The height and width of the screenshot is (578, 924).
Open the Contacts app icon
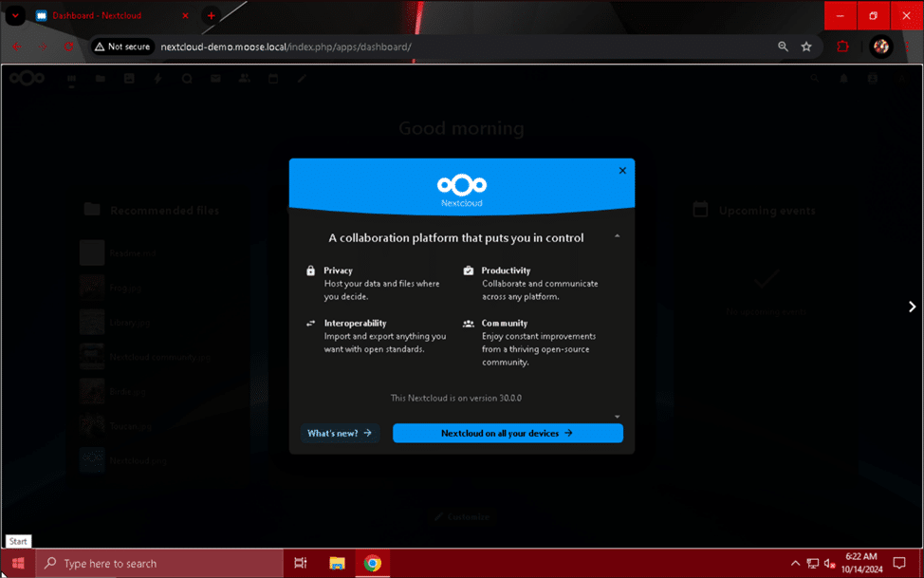point(244,79)
